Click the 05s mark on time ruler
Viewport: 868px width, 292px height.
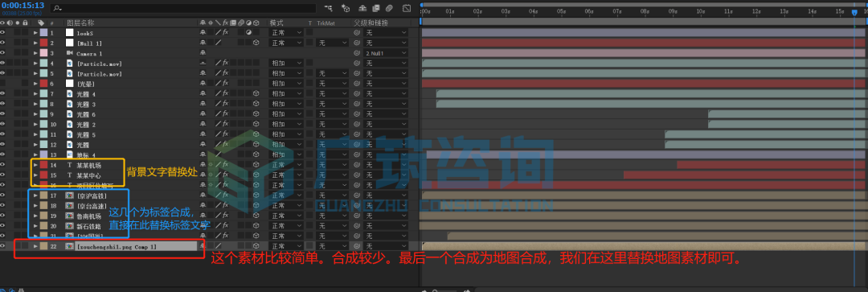(561, 10)
